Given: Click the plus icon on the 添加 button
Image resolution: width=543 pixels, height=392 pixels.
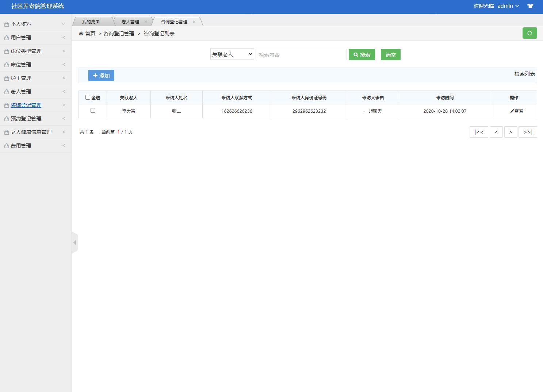Looking at the screenshot, I should point(95,76).
